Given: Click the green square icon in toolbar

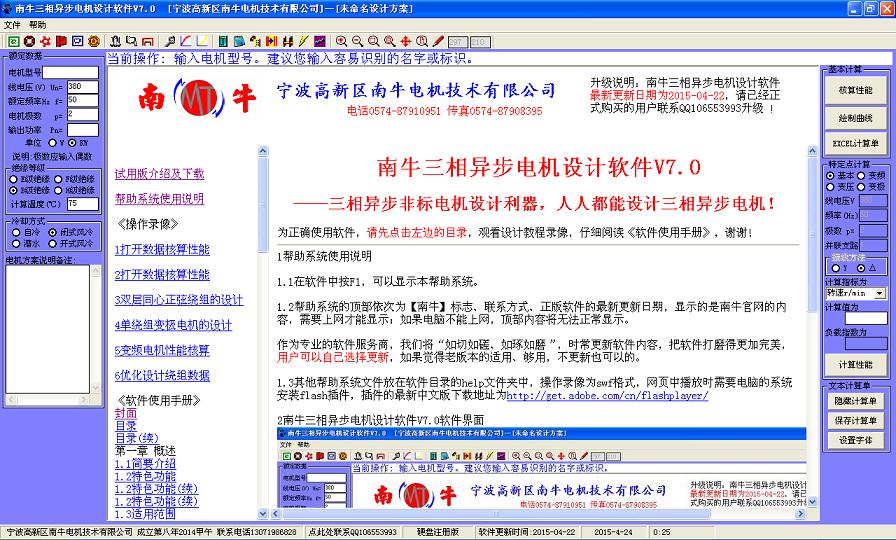Looking at the screenshot, I should coord(14,41).
